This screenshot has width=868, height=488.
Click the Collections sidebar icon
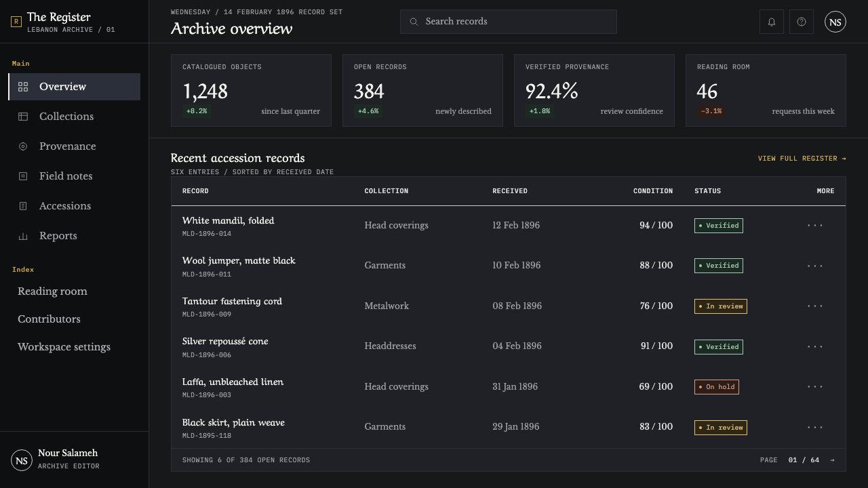pos(23,117)
